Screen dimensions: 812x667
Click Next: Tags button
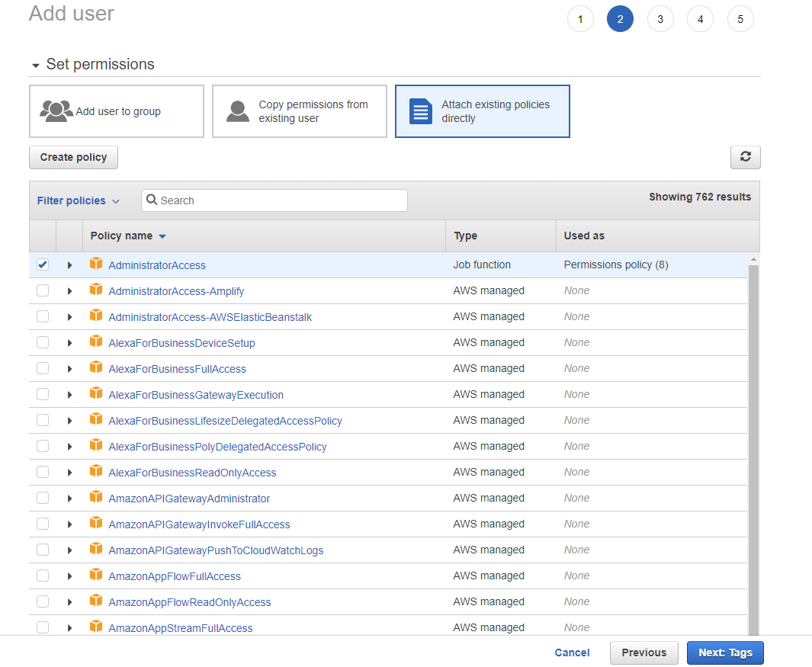click(724, 653)
